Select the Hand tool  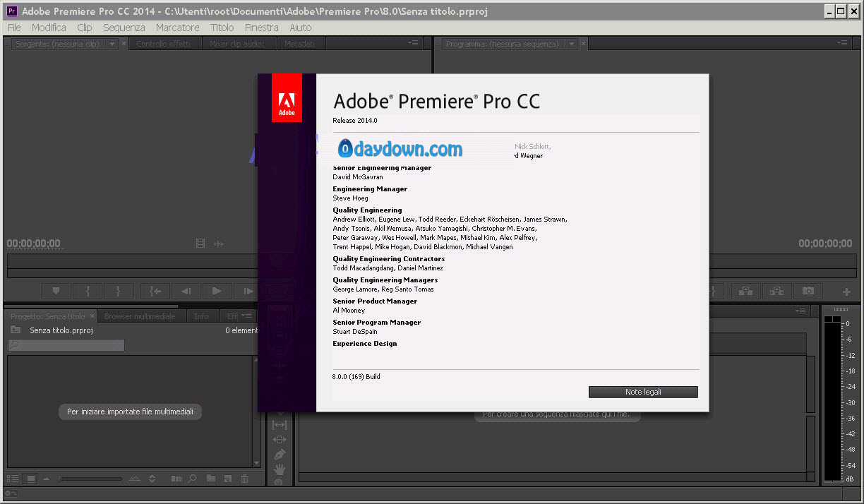pos(280,469)
